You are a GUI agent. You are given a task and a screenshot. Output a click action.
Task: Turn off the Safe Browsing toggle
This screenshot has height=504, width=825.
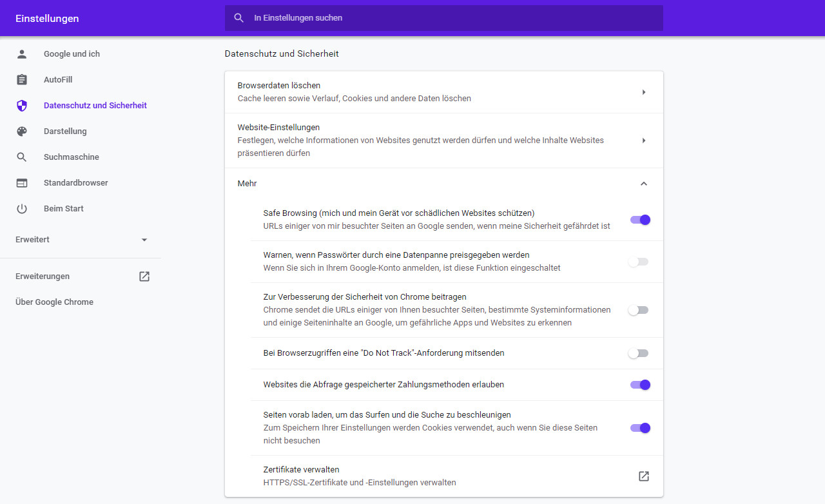[639, 220]
